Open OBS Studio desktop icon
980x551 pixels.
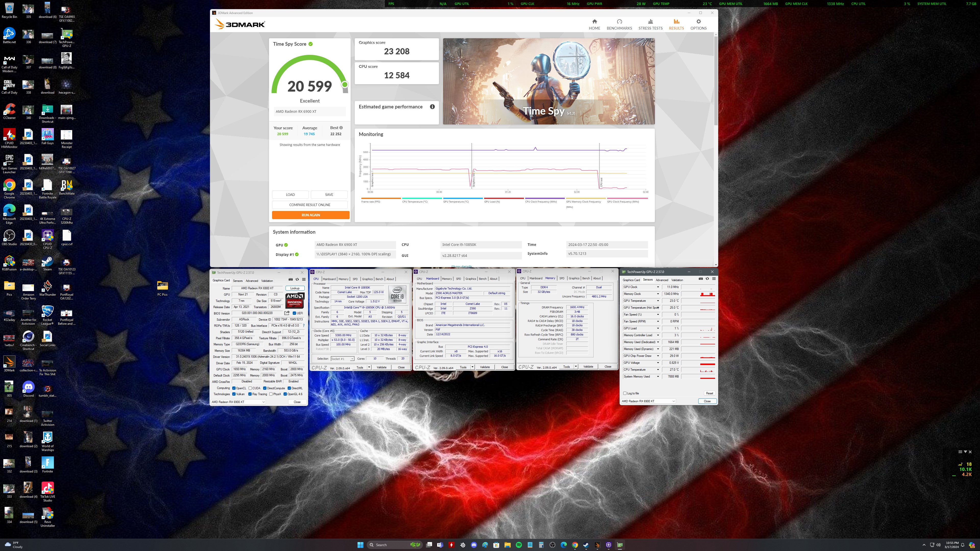coord(9,238)
